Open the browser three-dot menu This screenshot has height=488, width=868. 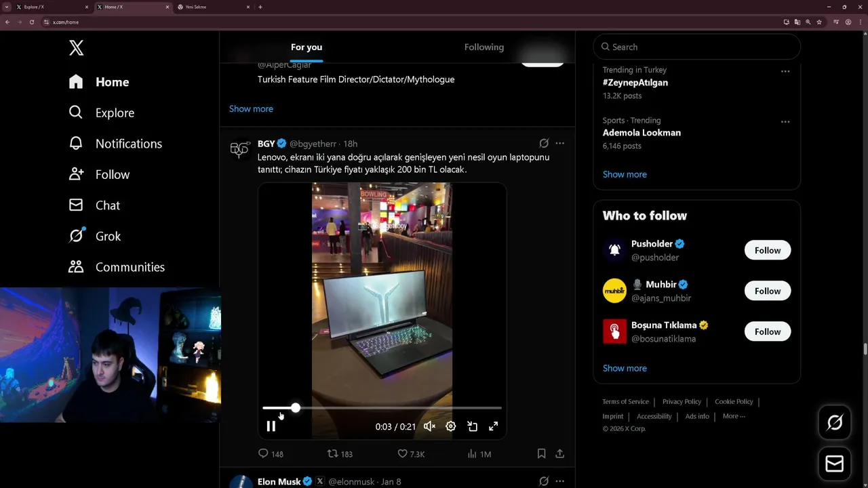pyautogui.click(x=860, y=22)
